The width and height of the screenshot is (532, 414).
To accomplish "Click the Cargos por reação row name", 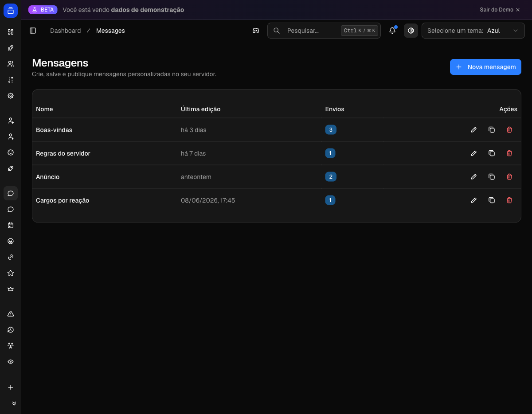I will pos(63,200).
